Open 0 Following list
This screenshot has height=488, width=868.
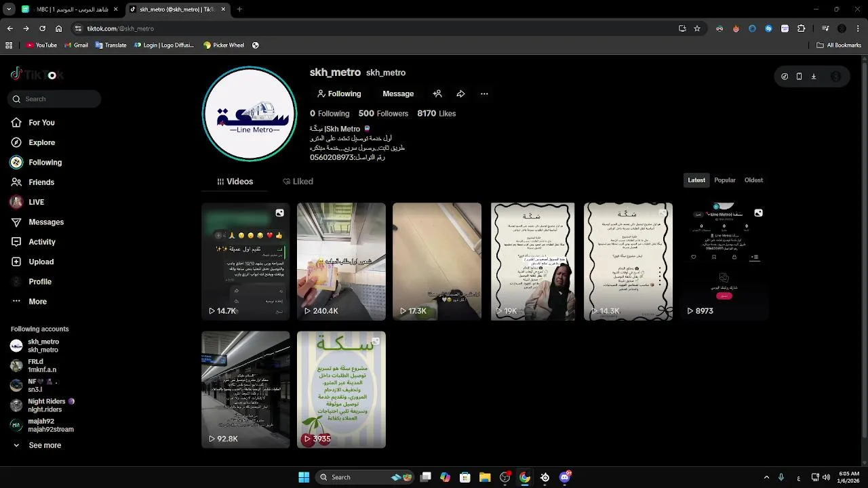click(x=330, y=113)
